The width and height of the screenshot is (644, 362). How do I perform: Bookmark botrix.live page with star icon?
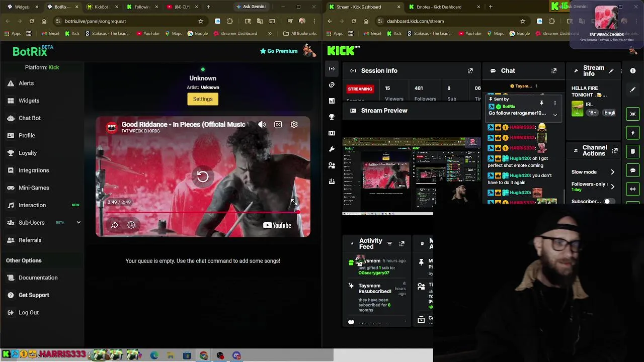(201, 21)
